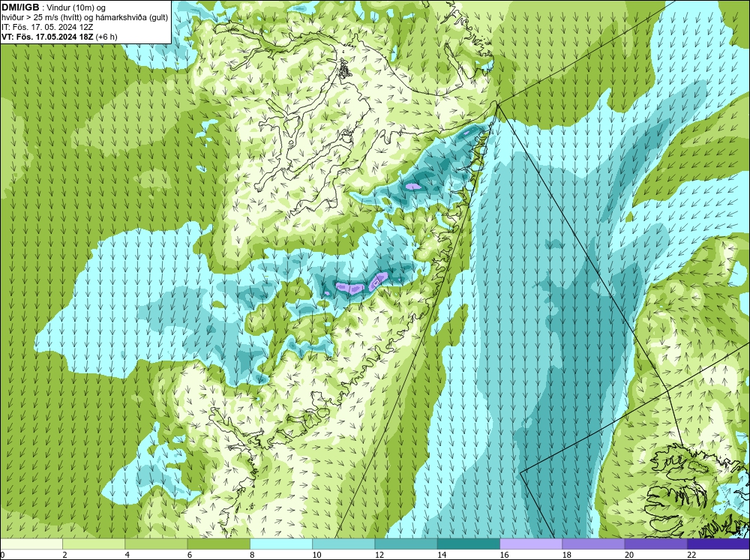
Task: Click the 'DMI/IGB' title text
Action: coord(20,7)
